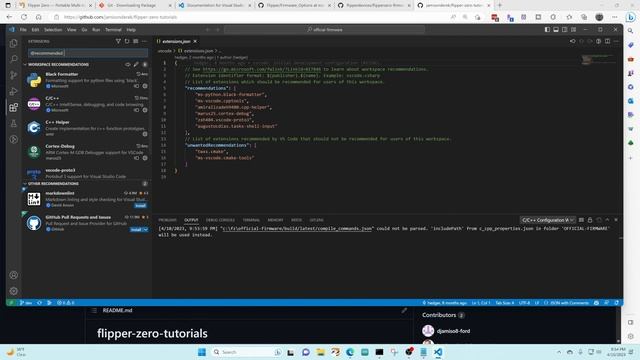Screen dimensions: 640x360
Task: Click Ln 1, Col 1 in status bar
Action: pyautogui.click(x=481, y=303)
